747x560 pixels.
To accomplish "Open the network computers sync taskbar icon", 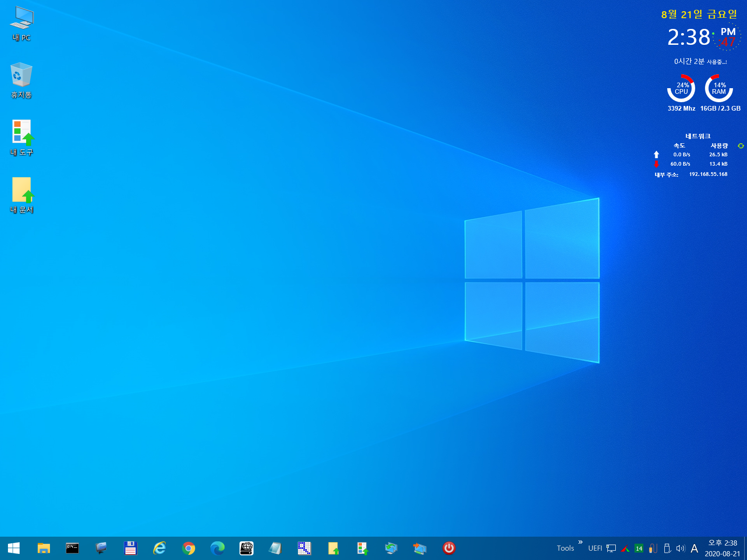I will (391, 548).
